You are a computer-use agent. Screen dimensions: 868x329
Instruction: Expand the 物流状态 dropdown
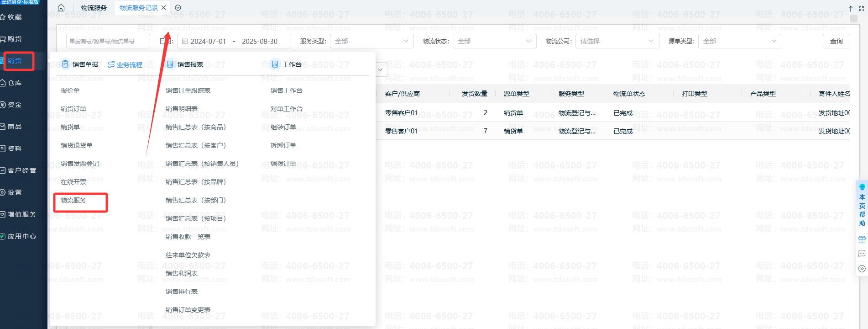point(494,41)
